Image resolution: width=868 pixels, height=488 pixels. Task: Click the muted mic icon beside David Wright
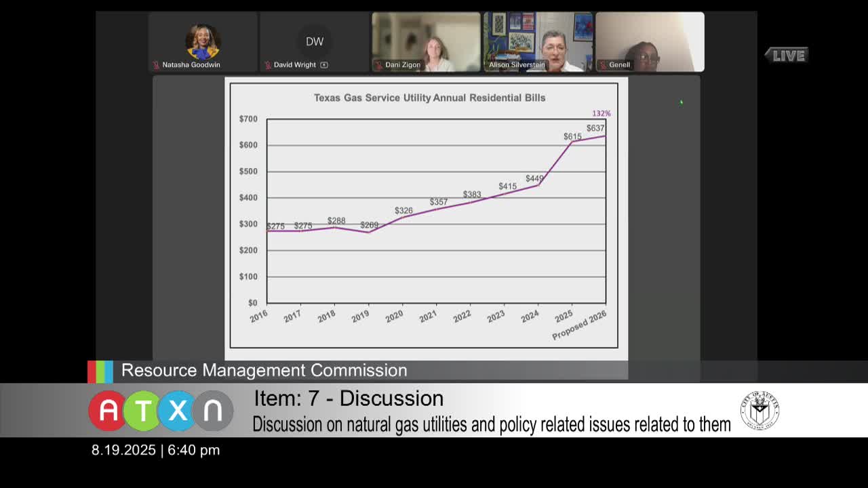coord(268,65)
